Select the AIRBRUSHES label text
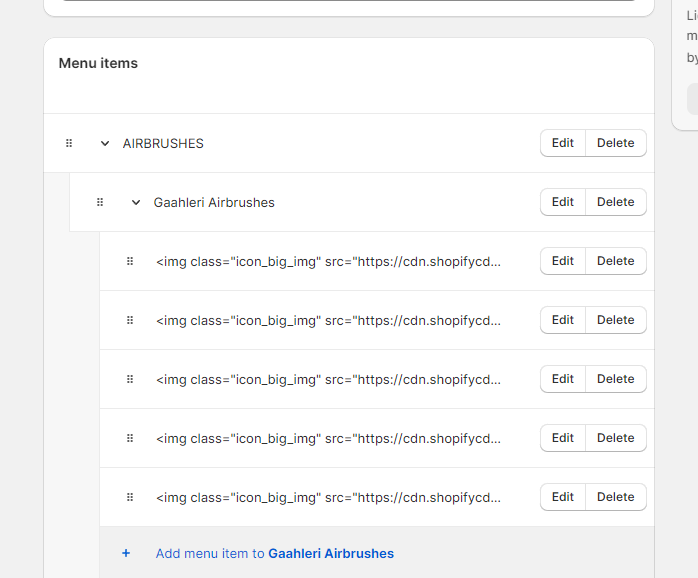Screen dimensions: 698x578 (163, 143)
